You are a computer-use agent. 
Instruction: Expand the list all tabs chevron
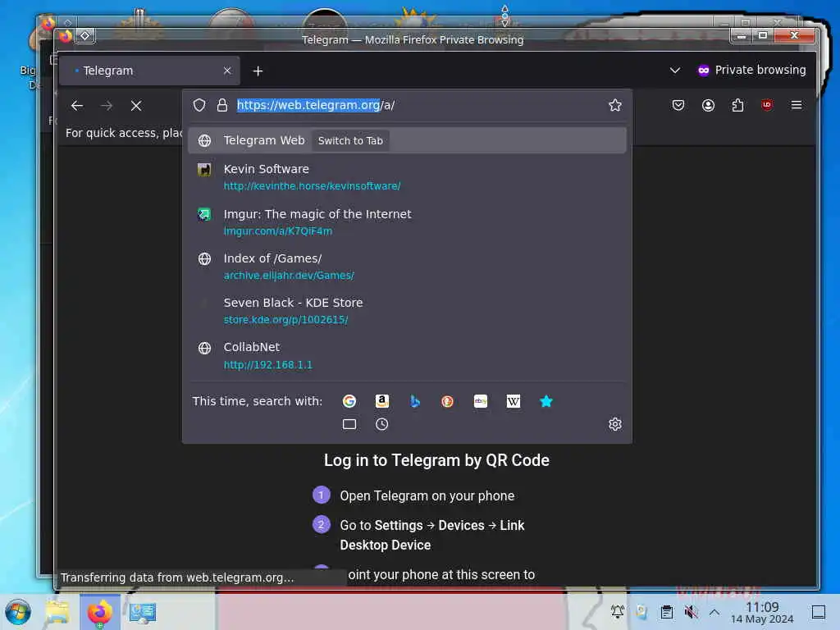point(675,71)
